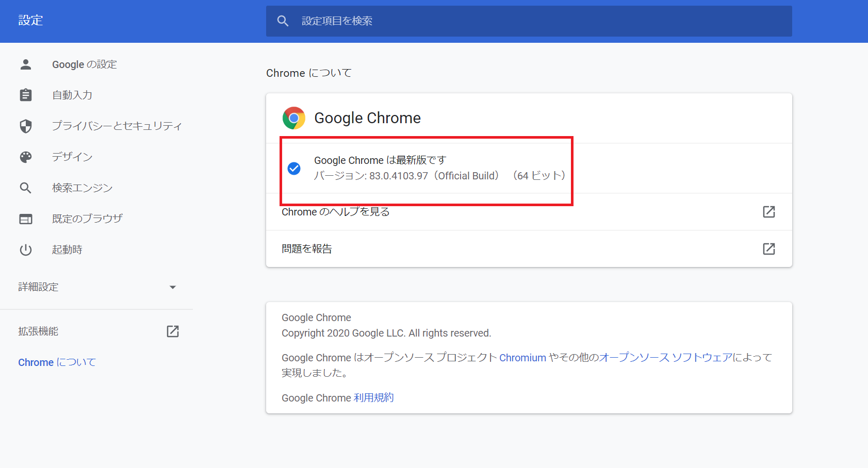Click the shield icon for privacy and security
This screenshot has height=468, width=868.
[26, 126]
